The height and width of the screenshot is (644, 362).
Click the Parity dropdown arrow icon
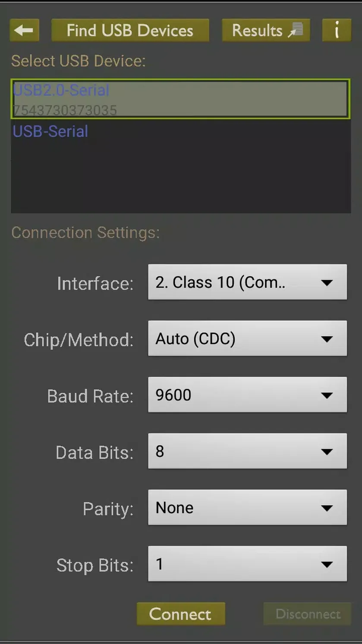pyautogui.click(x=327, y=508)
